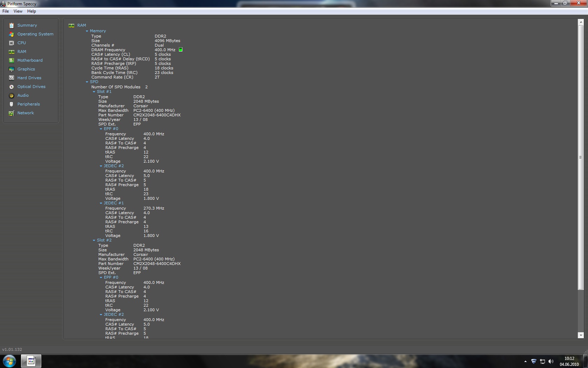The height and width of the screenshot is (368, 588).
Task: Open the Help menu
Action: 31,11
